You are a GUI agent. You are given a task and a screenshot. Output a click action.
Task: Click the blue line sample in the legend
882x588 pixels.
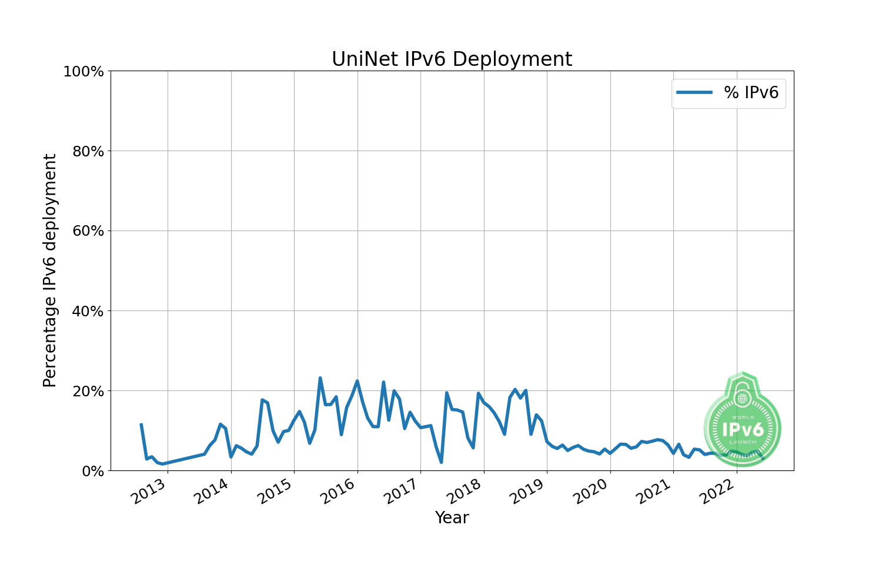pyautogui.click(x=694, y=92)
